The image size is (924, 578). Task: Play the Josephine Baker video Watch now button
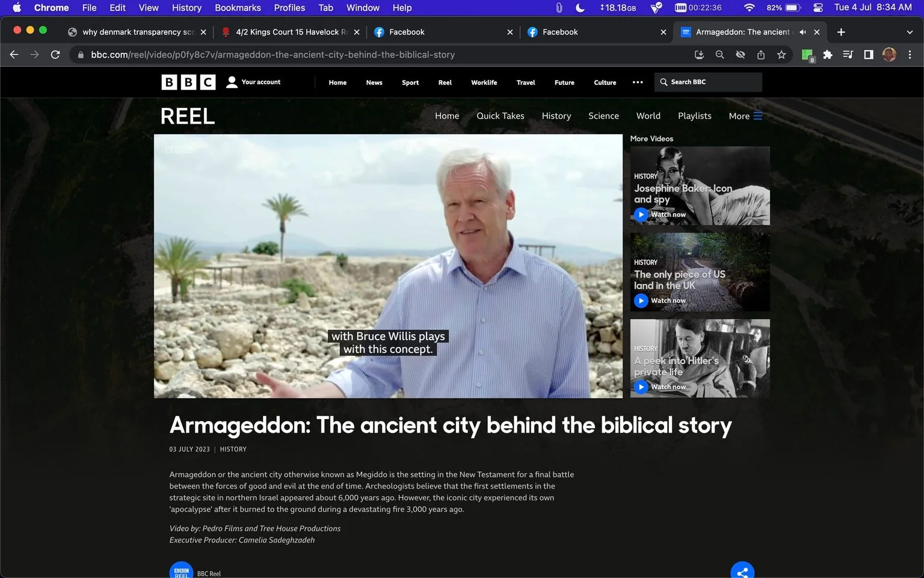[660, 214]
